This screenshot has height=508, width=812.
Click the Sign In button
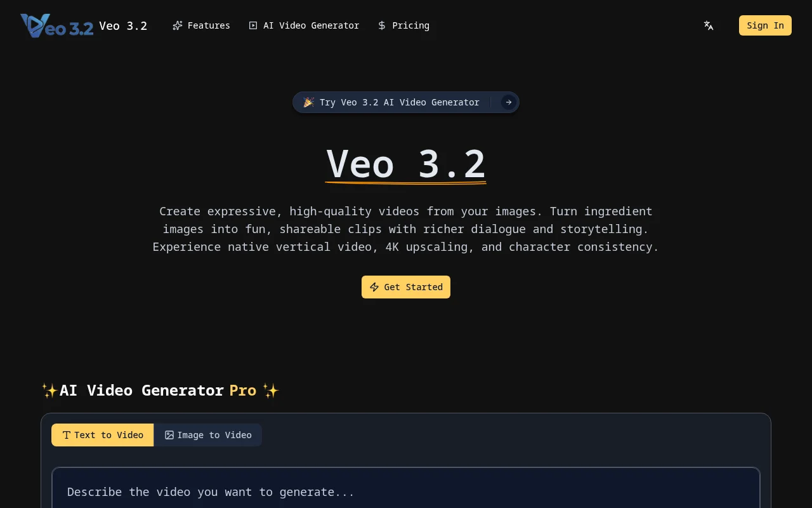pos(765,25)
